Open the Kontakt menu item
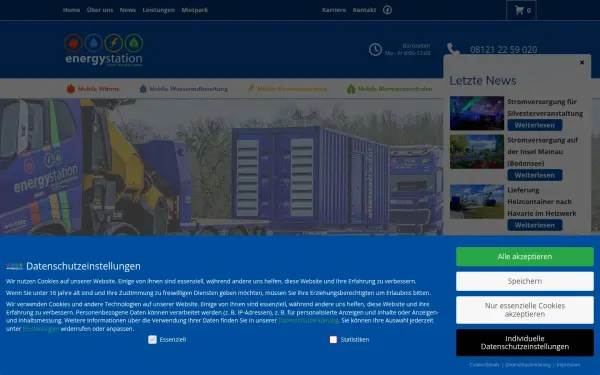 pos(364,10)
